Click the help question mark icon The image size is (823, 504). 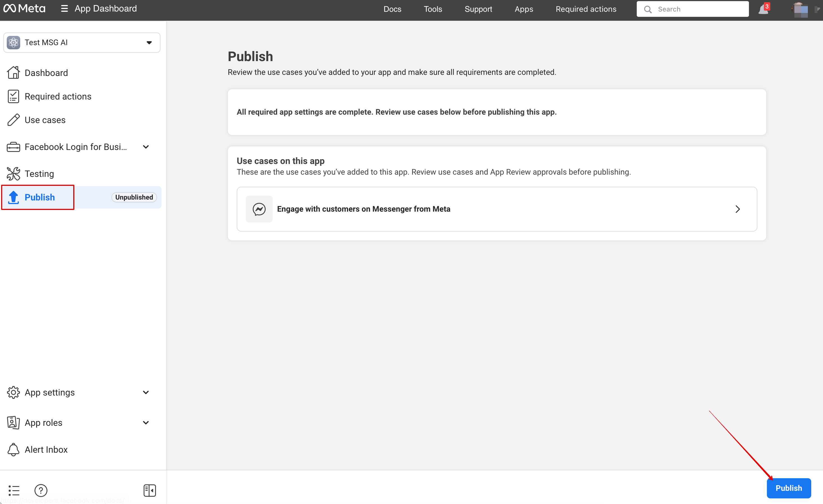(x=41, y=490)
